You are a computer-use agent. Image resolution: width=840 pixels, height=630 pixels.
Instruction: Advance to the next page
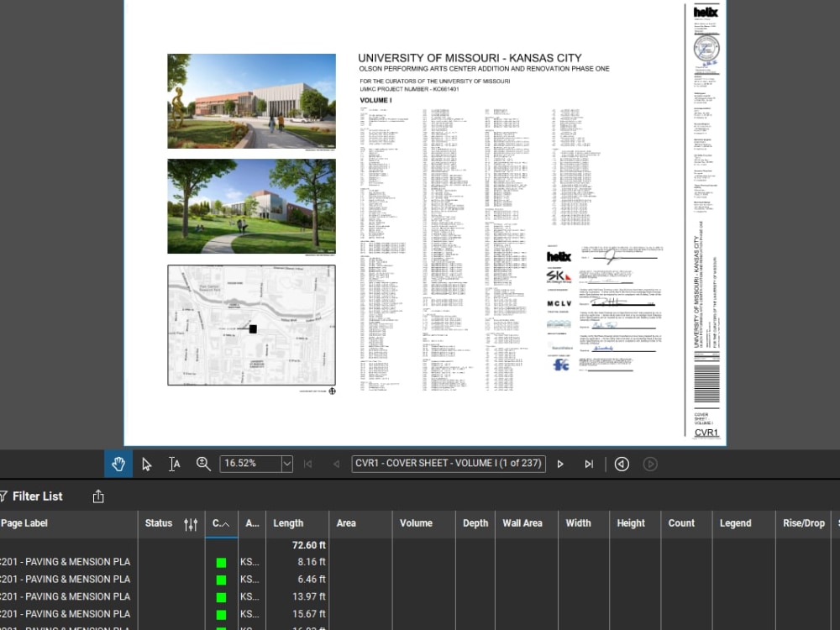click(x=560, y=464)
